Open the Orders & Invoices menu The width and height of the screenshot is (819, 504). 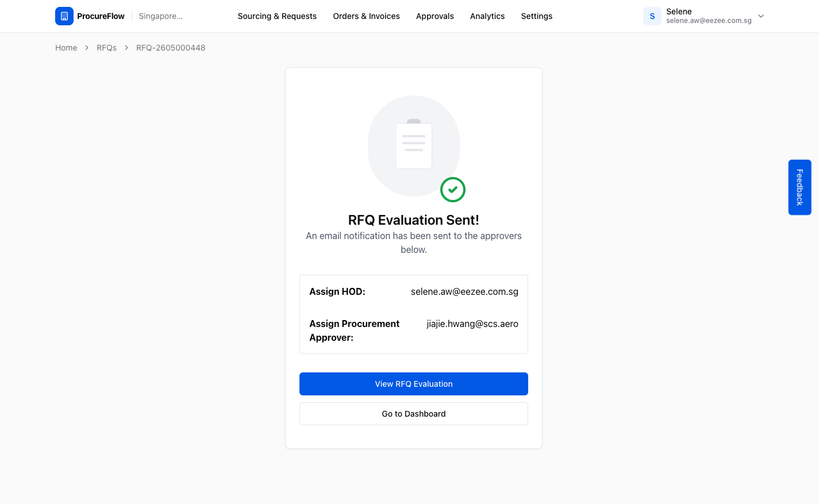[x=367, y=16]
